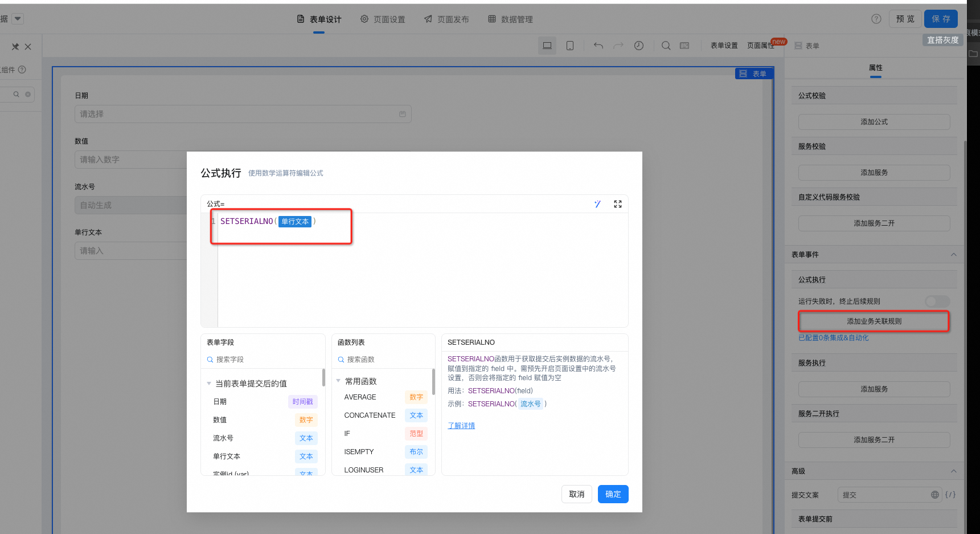Open the 表单设计 tab
Viewport: 980px width, 534px height.
click(x=319, y=19)
